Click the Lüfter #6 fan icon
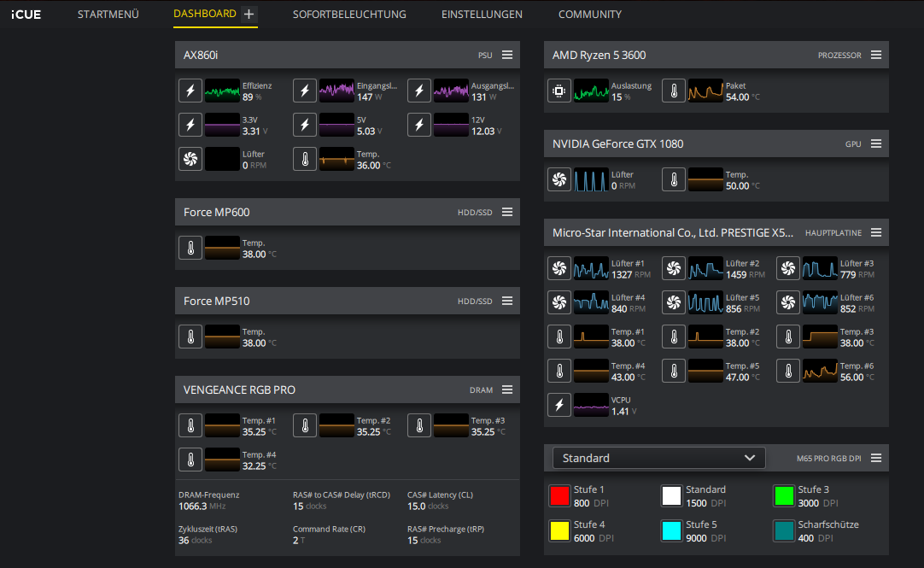 [788, 303]
